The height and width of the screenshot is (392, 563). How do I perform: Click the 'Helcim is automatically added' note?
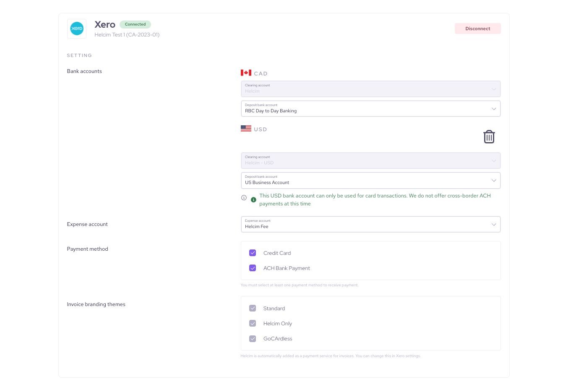tap(331, 356)
